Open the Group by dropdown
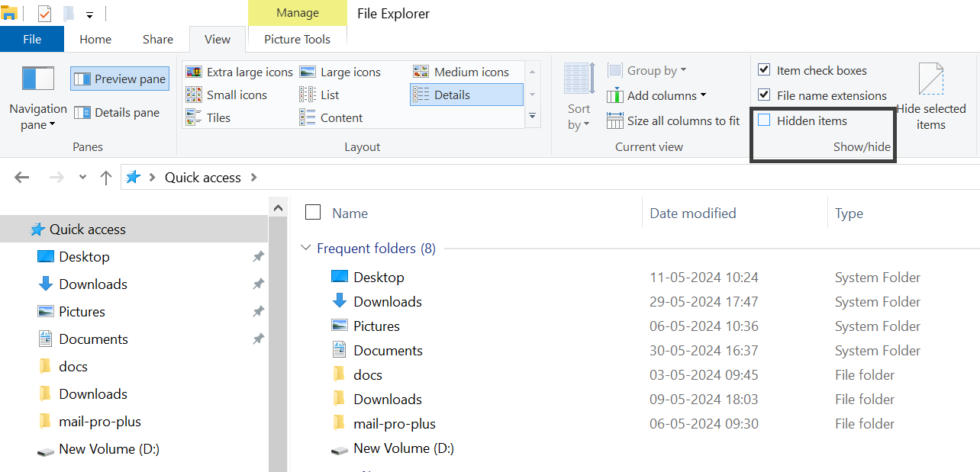The width and height of the screenshot is (980, 472). (x=647, y=70)
